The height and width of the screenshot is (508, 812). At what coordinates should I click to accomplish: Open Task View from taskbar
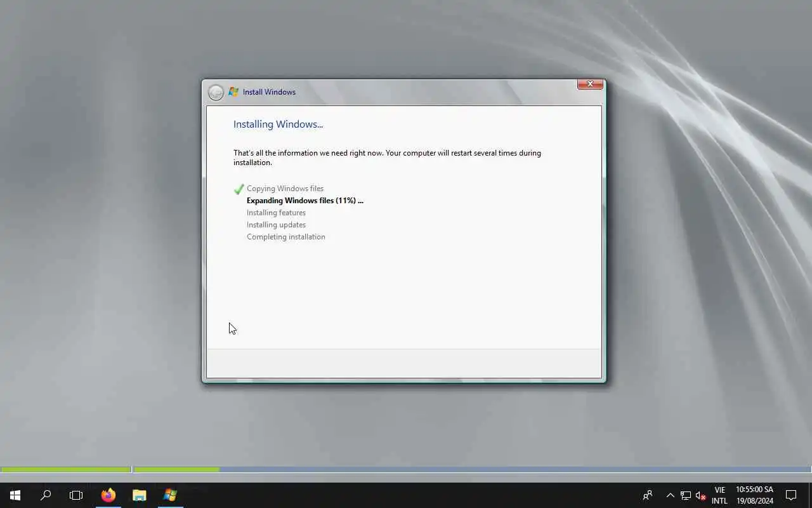(x=76, y=495)
